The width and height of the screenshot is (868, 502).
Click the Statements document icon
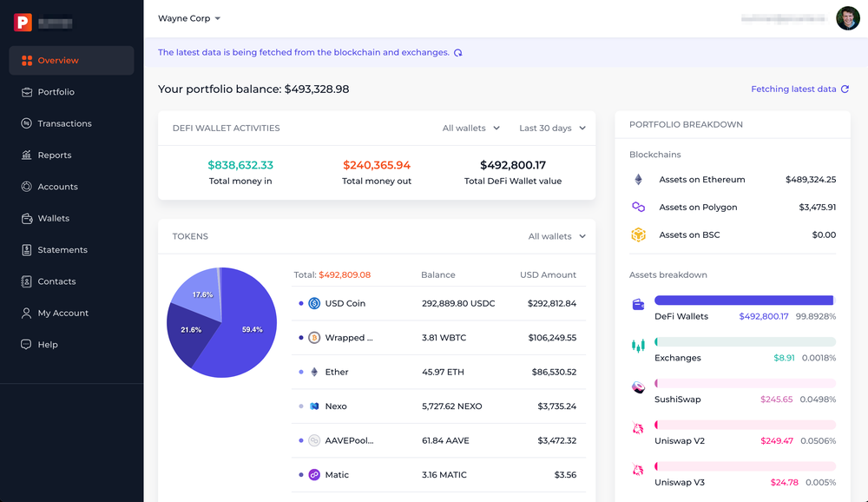pos(27,250)
